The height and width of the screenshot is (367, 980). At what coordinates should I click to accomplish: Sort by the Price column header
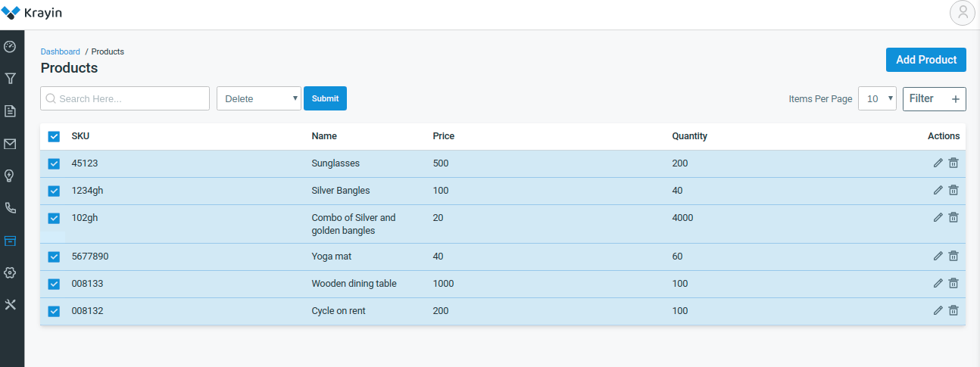point(444,136)
